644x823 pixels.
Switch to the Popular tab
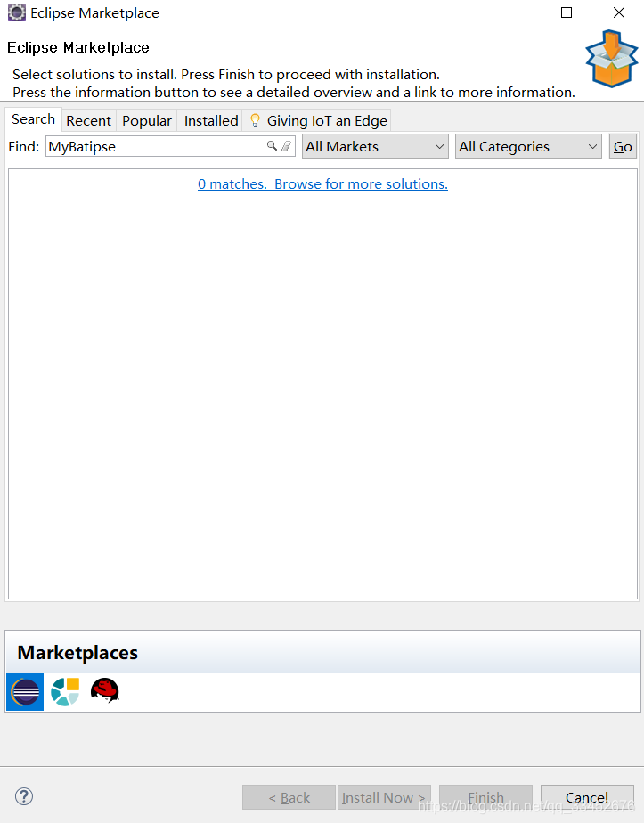pyautogui.click(x=147, y=121)
